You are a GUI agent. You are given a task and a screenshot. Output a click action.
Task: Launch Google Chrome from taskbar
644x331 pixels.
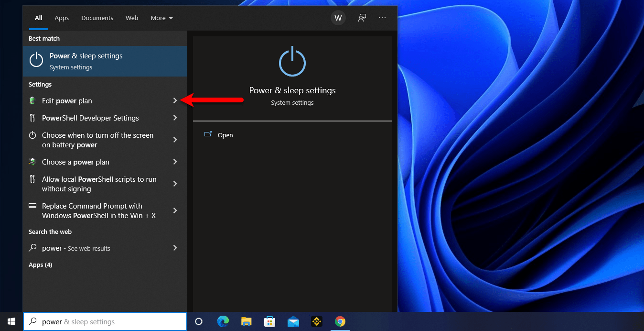point(340,322)
